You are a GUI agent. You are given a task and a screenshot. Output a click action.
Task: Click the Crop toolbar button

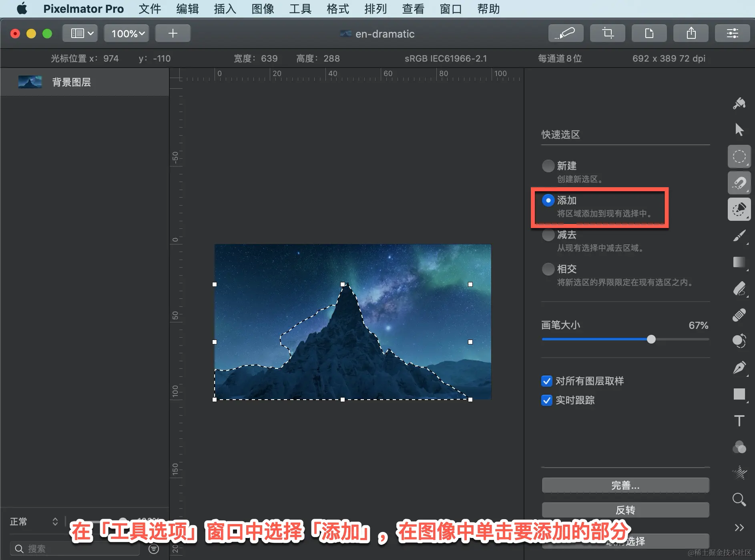point(607,33)
